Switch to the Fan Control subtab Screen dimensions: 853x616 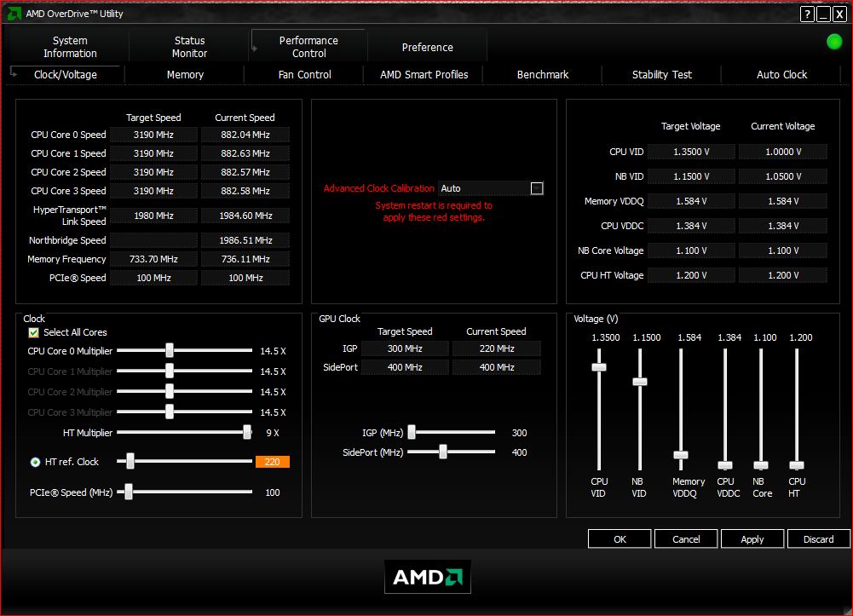(x=305, y=74)
